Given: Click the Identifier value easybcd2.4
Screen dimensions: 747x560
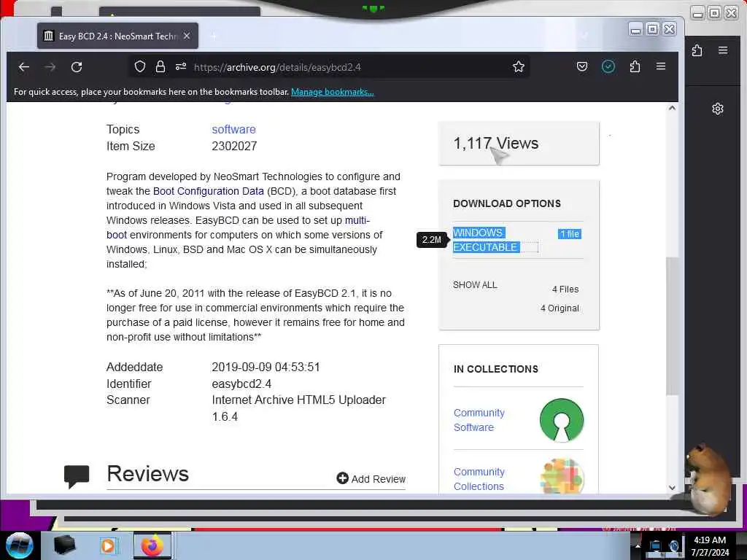Looking at the screenshot, I should 241,384.
